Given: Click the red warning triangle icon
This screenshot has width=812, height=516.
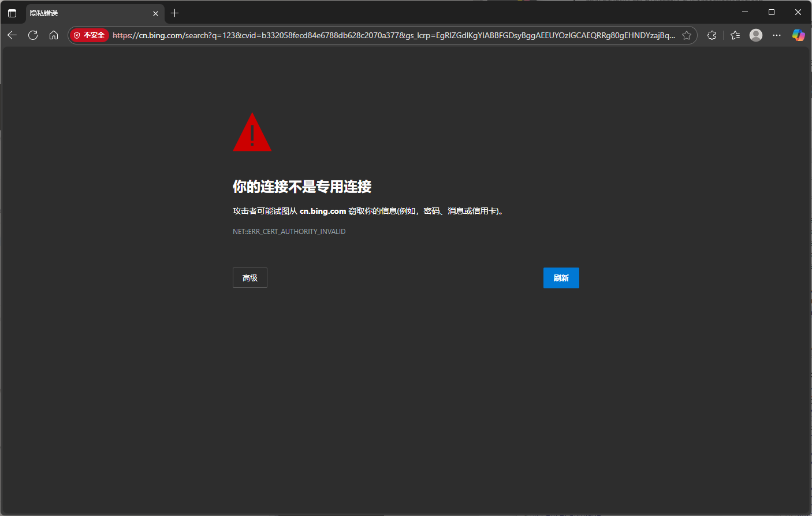Looking at the screenshot, I should tap(252, 132).
